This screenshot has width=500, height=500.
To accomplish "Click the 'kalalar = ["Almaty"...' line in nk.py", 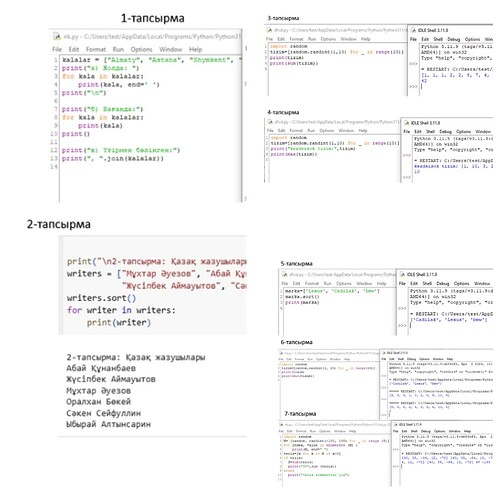I will click(152, 60).
